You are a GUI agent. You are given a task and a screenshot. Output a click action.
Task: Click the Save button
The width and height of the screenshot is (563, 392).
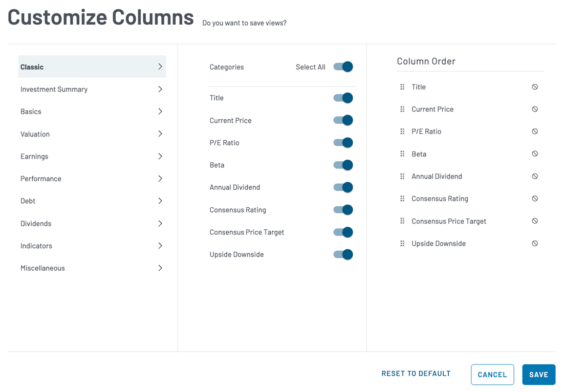point(538,375)
